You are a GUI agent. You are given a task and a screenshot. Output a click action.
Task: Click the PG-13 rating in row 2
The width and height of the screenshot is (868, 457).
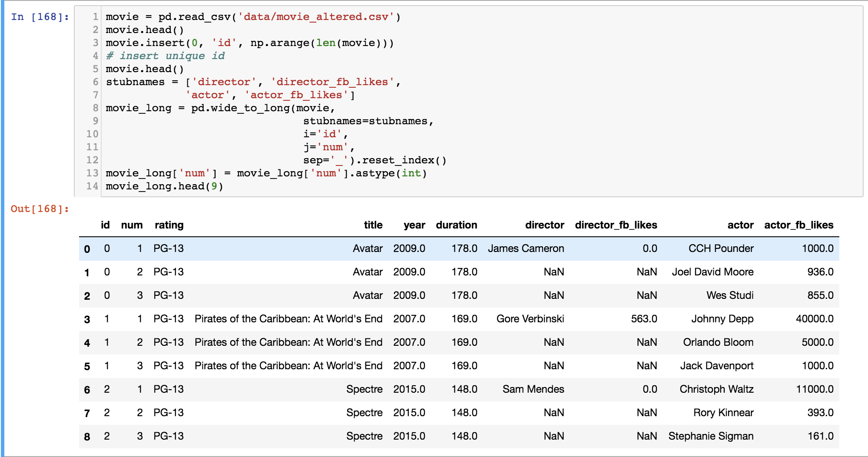(169, 295)
